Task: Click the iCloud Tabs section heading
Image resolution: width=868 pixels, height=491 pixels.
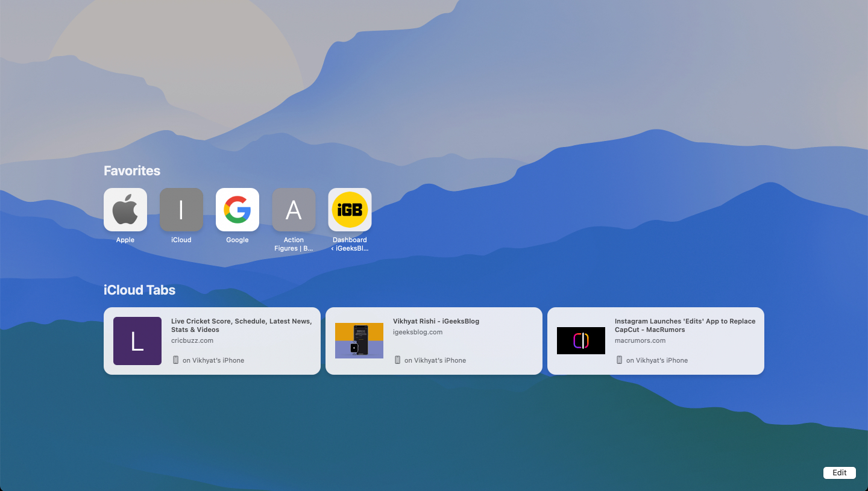Action: tap(139, 290)
